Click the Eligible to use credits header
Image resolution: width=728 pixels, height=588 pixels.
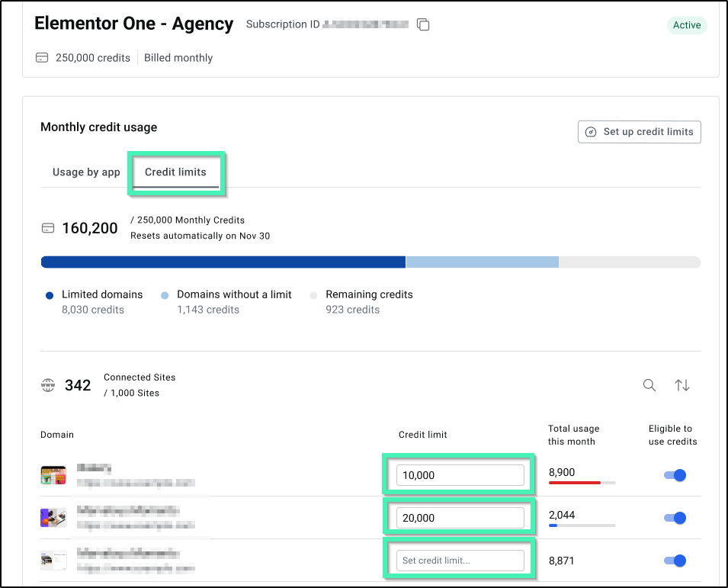(x=673, y=435)
